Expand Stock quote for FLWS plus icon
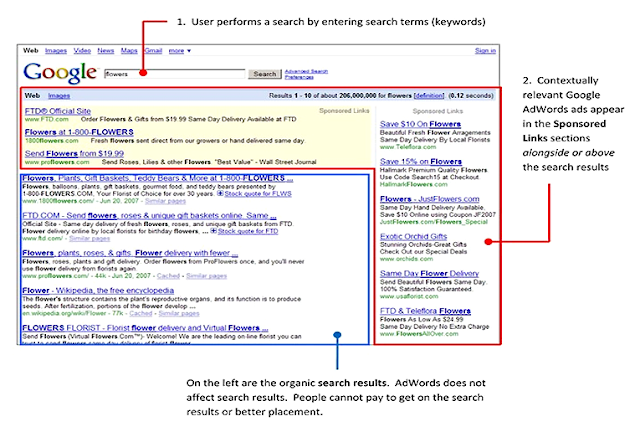Image resolution: width=640 pixels, height=432 pixels. 220,194
